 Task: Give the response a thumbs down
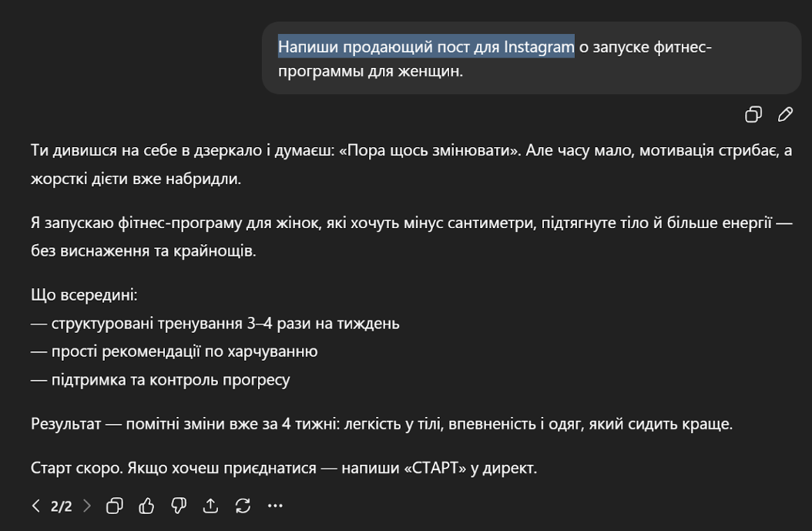[178, 506]
